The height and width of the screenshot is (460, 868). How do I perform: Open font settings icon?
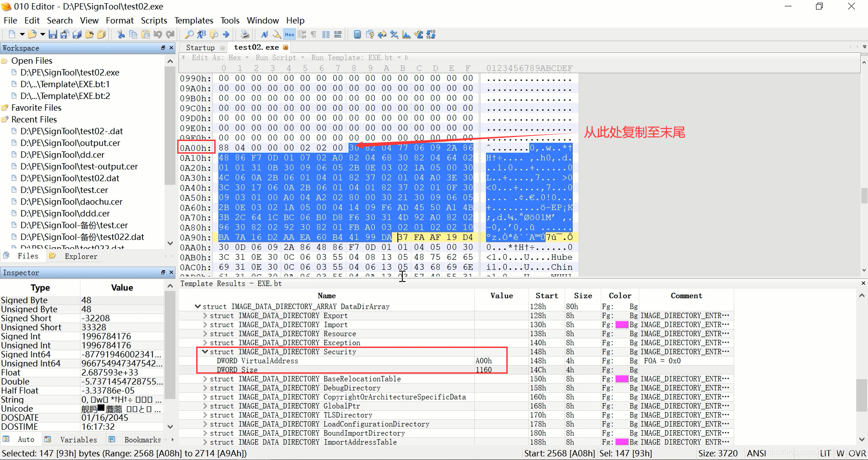click(264, 34)
